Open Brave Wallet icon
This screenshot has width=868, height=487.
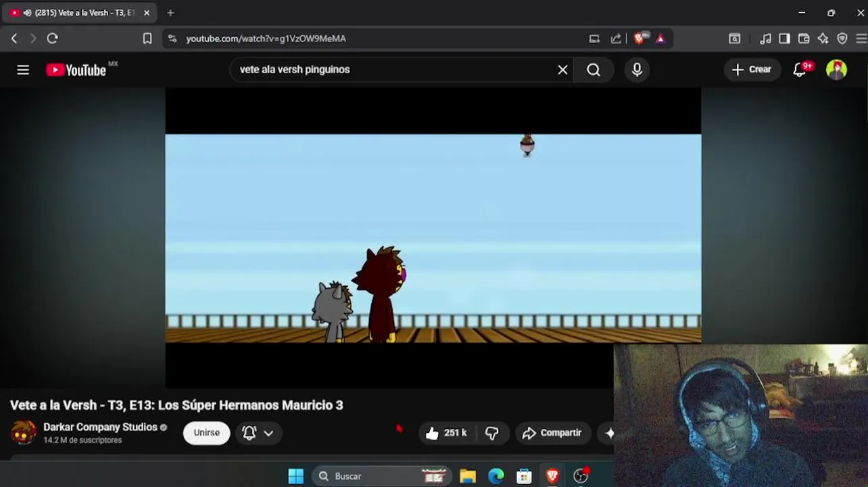804,39
